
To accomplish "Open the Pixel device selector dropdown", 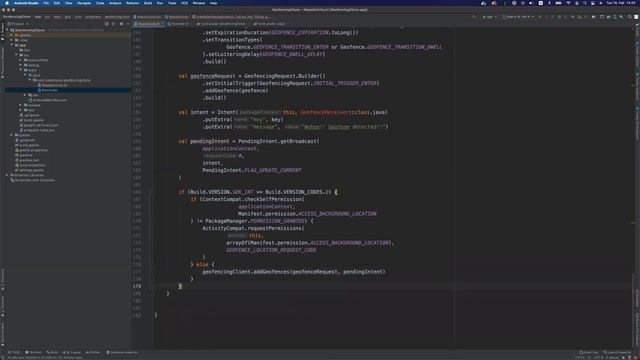I will click(x=518, y=17).
